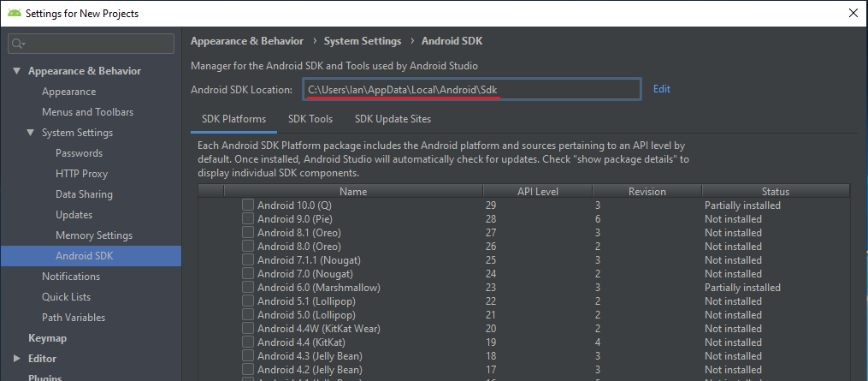Click System Settings breadcrumb
868x381 pixels.
point(363,41)
